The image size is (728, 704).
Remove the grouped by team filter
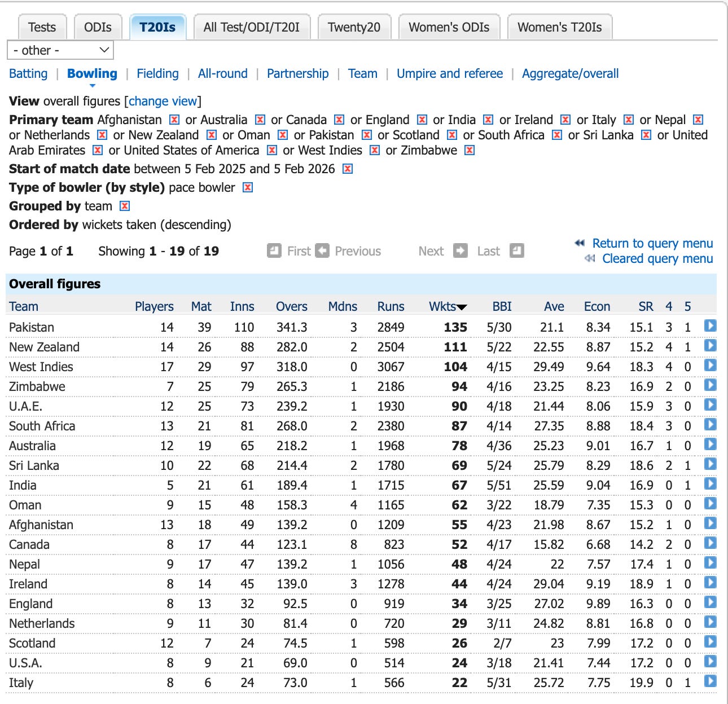click(125, 206)
